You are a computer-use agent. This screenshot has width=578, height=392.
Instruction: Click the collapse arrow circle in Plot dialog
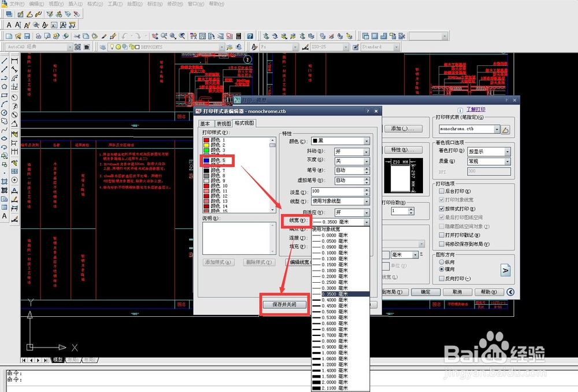point(510,292)
